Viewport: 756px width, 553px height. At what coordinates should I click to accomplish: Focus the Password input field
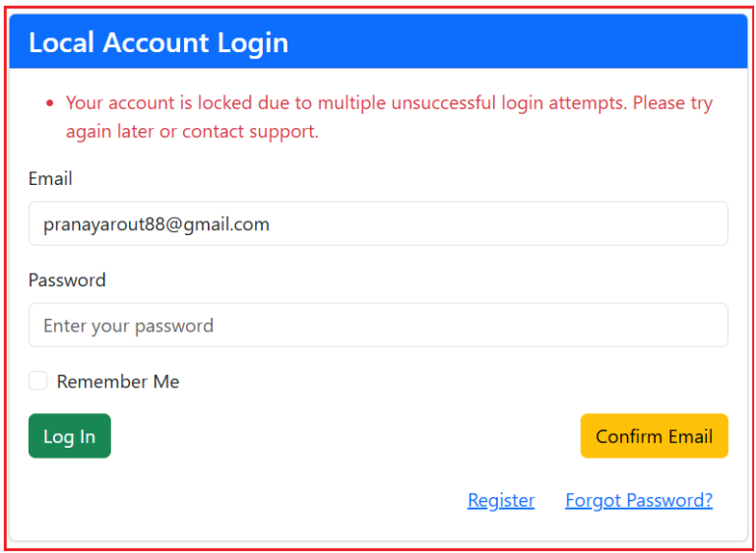[x=378, y=325]
